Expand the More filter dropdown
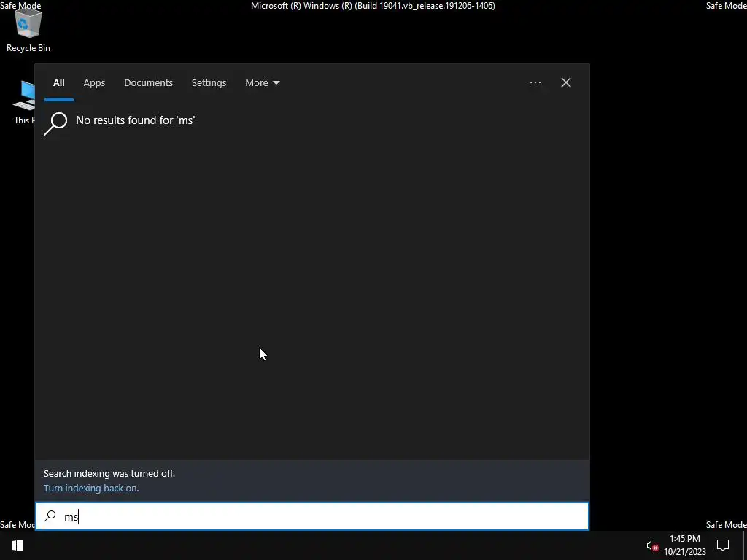The width and height of the screenshot is (747, 560). point(262,83)
